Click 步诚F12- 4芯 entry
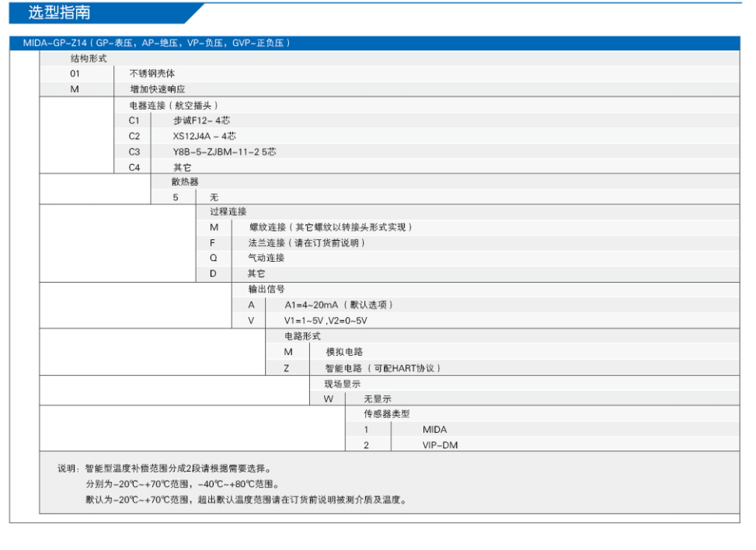Screen dimensions: 756x550 (x=201, y=120)
